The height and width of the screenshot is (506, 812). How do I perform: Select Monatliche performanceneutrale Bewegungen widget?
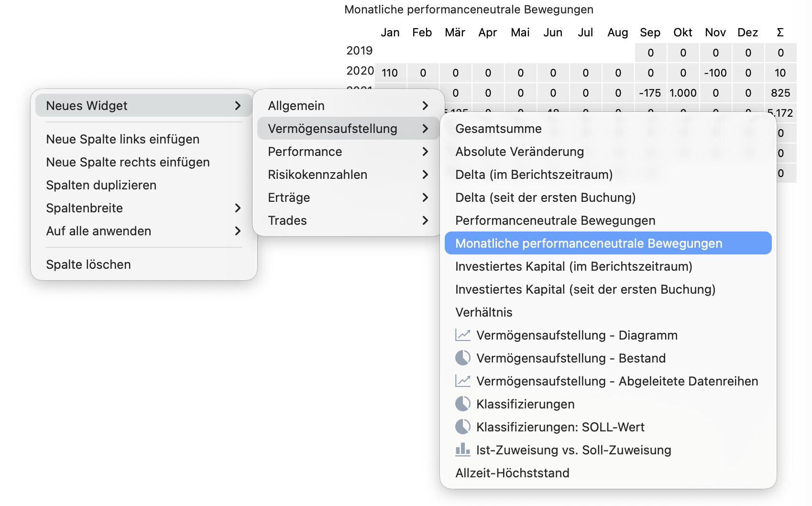(x=588, y=243)
